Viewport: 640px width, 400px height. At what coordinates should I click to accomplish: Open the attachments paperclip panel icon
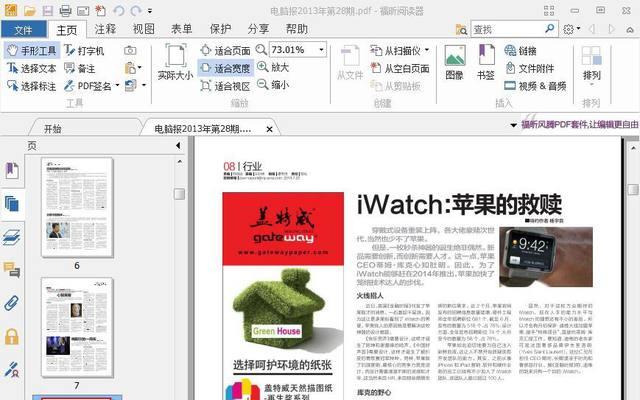[x=12, y=303]
